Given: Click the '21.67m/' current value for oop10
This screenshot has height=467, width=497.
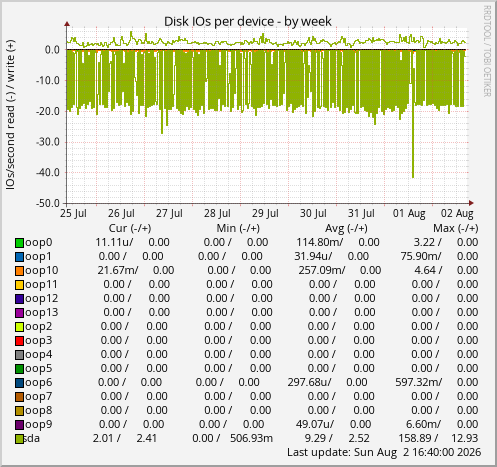Looking at the screenshot, I should coord(118,270).
